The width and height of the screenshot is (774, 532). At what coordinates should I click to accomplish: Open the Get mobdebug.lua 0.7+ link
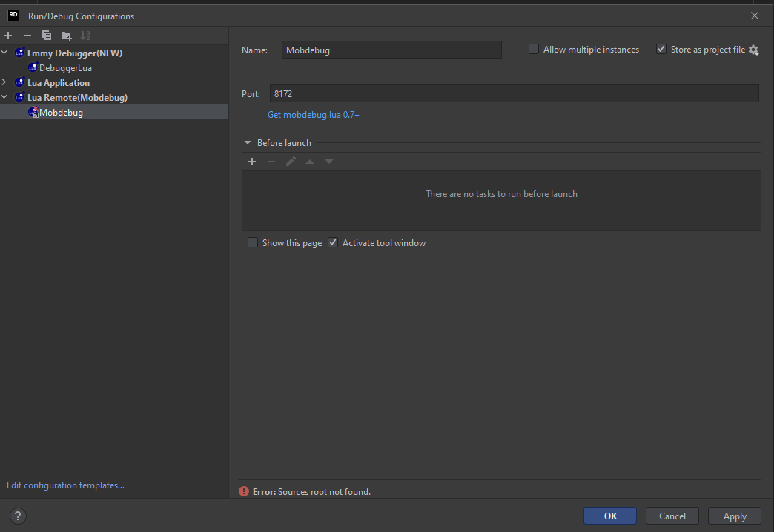point(313,115)
